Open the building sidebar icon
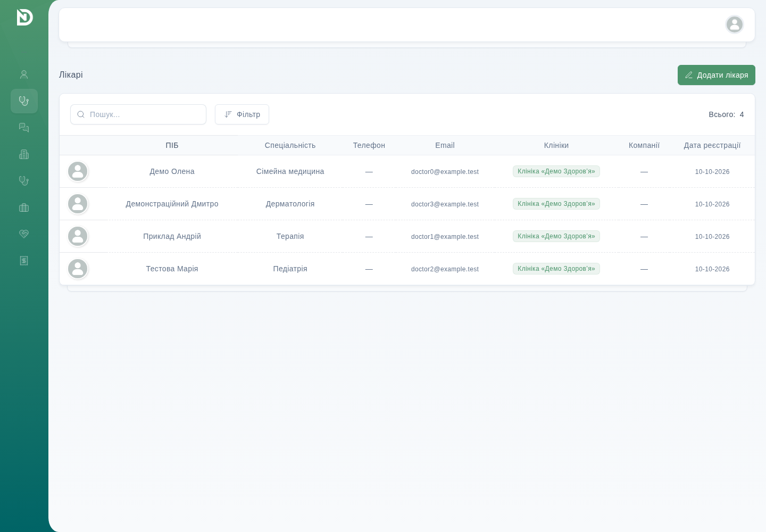Screen dimensions: 766x532 24,154
